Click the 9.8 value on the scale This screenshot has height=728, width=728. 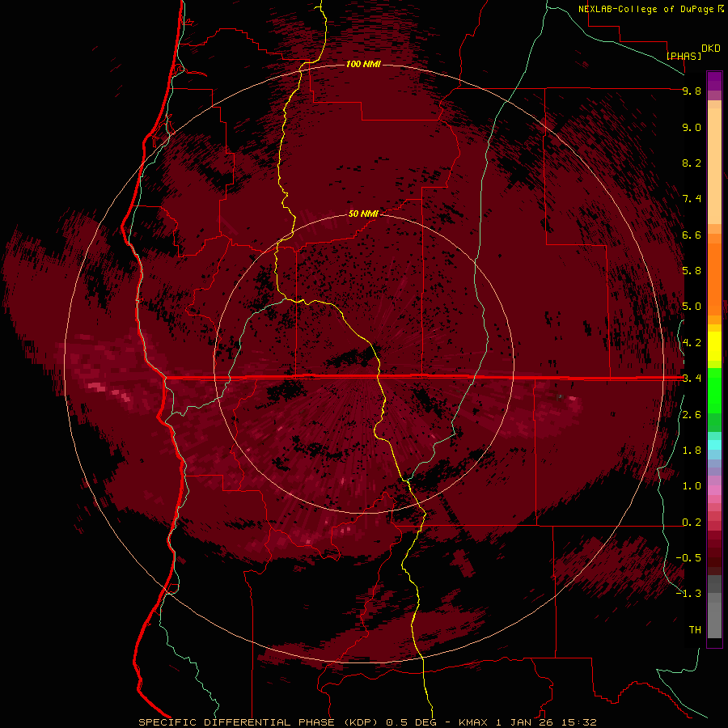(x=692, y=91)
